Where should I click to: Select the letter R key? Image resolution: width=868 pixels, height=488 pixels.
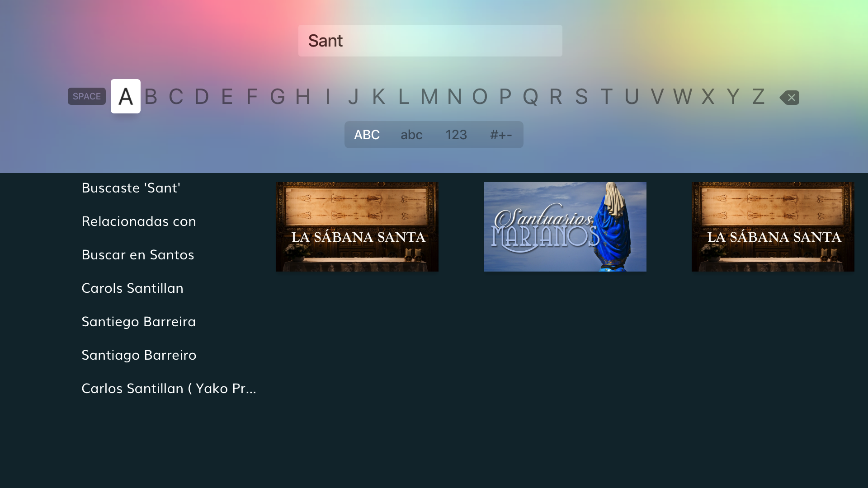tap(556, 96)
